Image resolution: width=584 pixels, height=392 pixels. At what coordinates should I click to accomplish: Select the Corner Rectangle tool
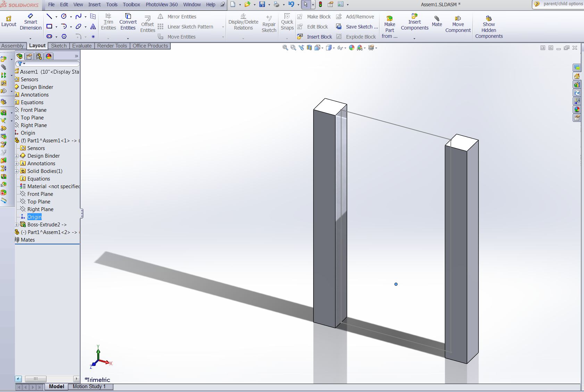(x=49, y=26)
